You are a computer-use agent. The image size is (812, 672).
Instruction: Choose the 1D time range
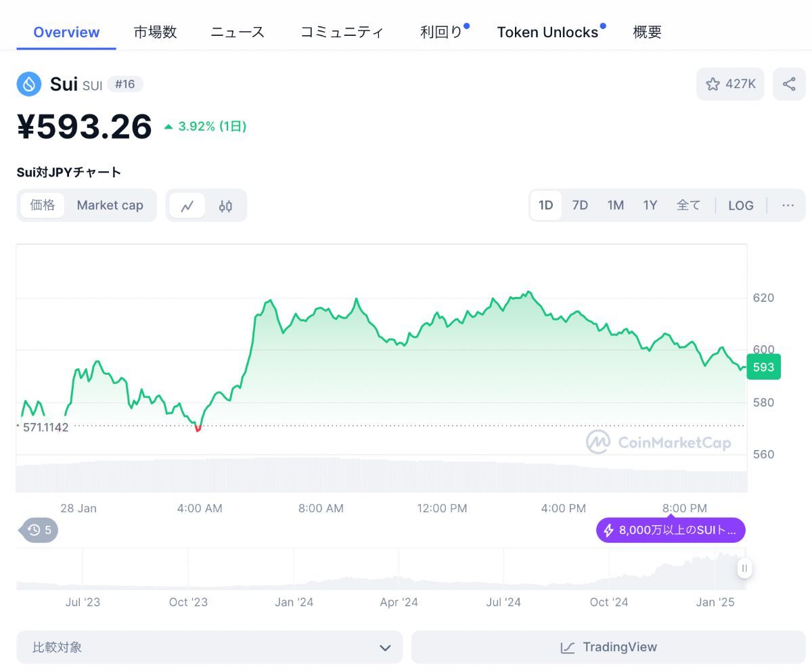coord(545,205)
